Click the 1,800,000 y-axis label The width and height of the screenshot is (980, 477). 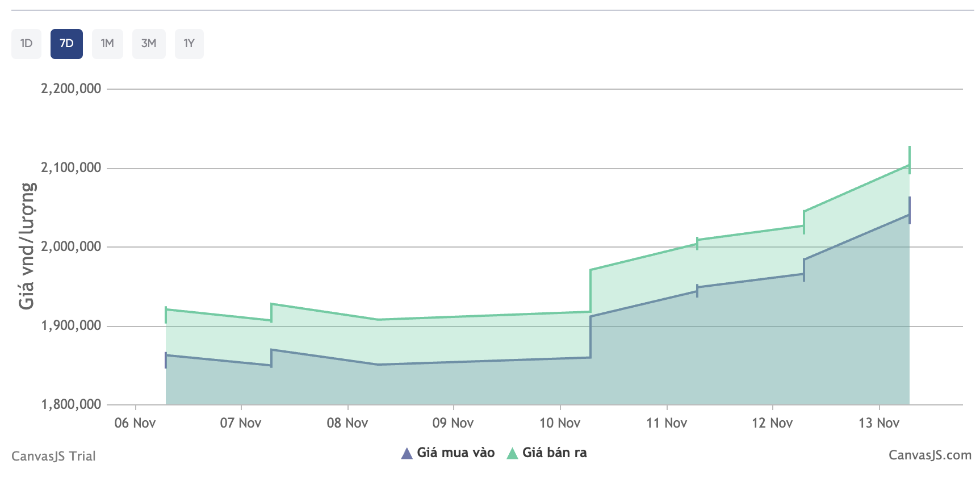71,404
